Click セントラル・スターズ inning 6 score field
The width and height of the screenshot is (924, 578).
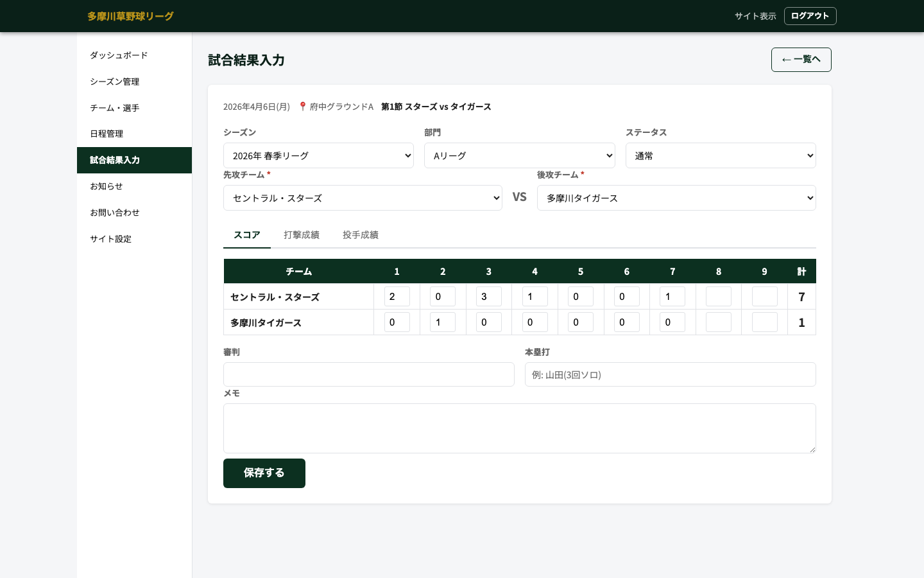[627, 297]
